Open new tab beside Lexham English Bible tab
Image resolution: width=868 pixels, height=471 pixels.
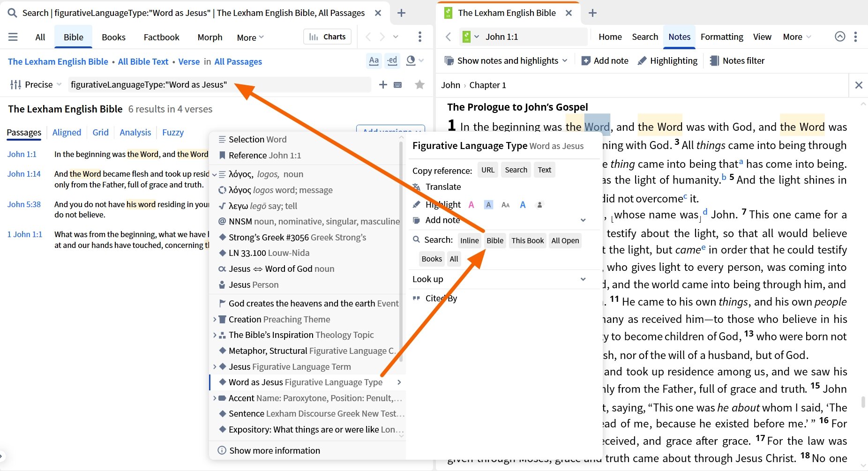click(592, 13)
